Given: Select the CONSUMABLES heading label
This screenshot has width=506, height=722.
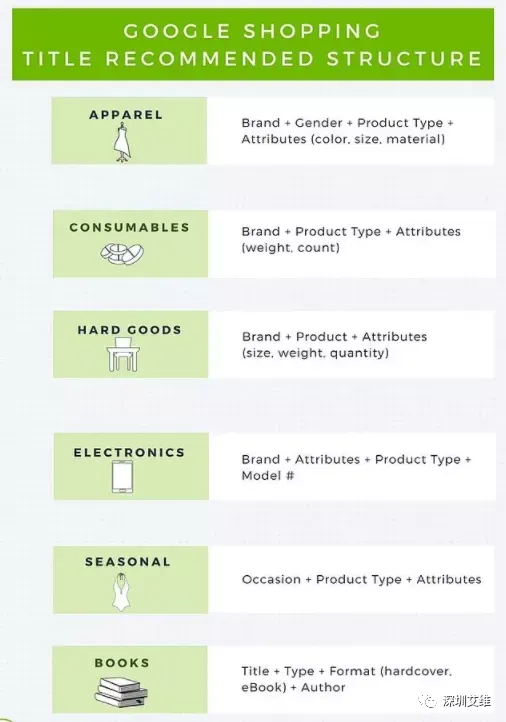Looking at the screenshot, I should [x=129, y=227].
